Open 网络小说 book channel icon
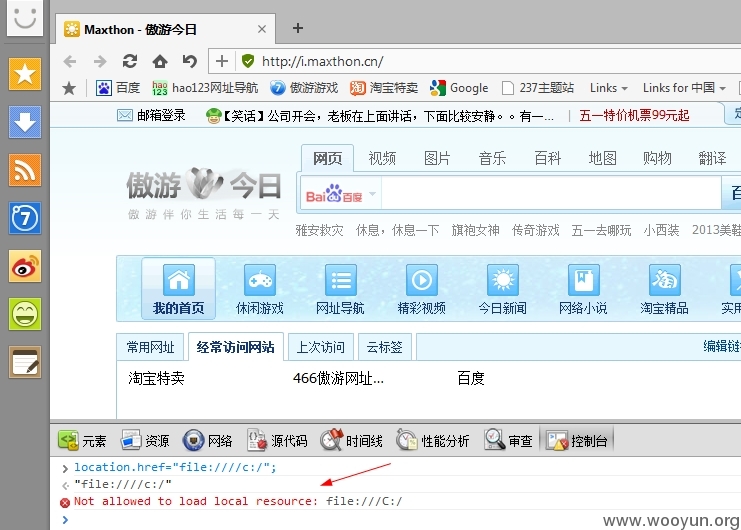This screenshot has height=530, width=741. tap(583, 289)
